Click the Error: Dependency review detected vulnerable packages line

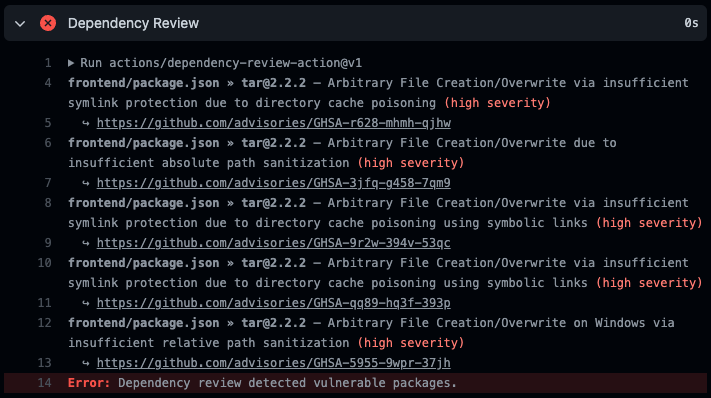click(355, 383)
